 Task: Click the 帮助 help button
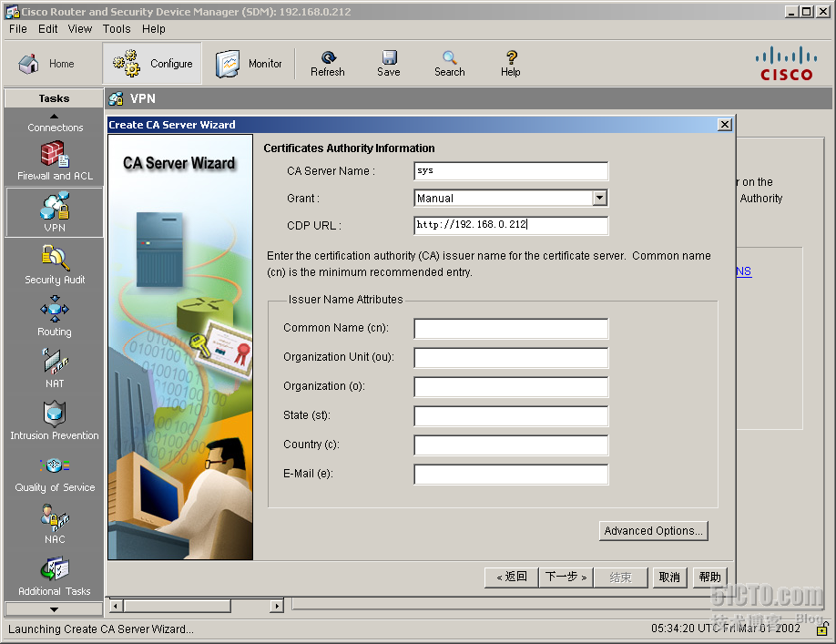(709, 578)
